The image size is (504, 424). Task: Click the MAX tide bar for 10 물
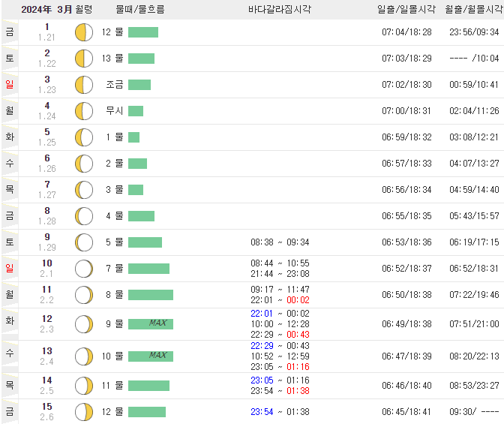[151, 356]
